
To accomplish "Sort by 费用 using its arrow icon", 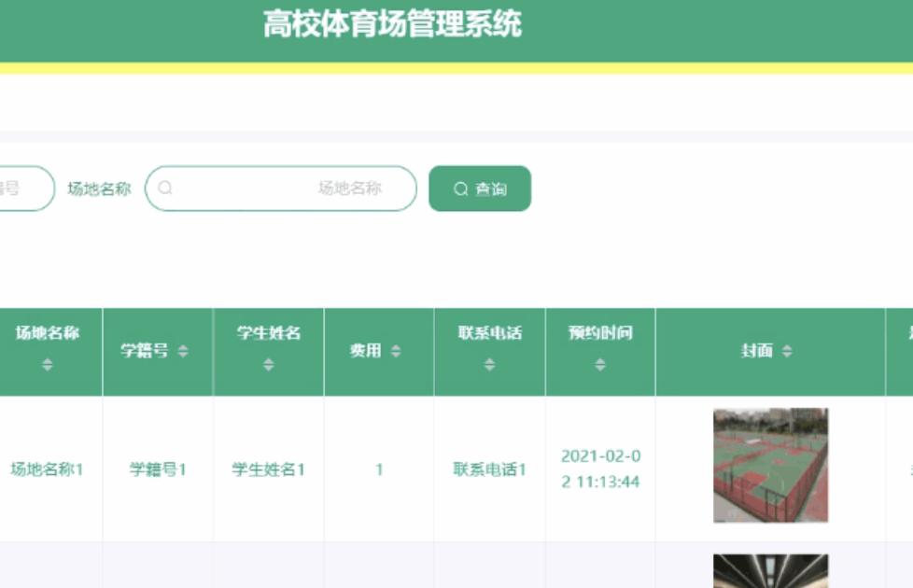I will click(x=396, y=351).
